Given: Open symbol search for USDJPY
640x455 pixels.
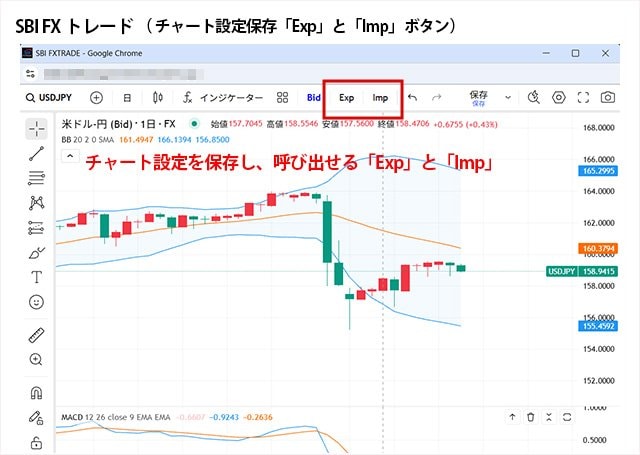Looking at the screenshot, I should point(49,98).
